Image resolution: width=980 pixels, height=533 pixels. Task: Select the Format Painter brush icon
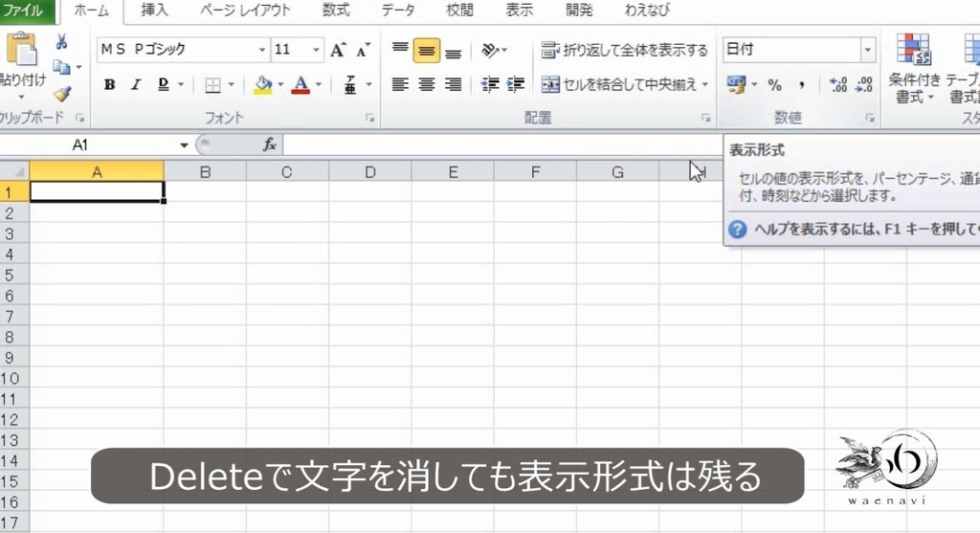[61, 94]
